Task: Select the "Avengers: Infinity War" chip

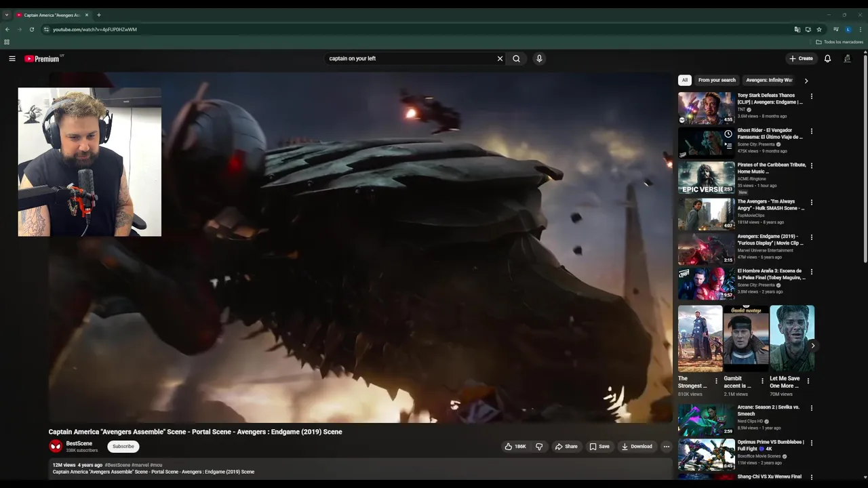Action: click(x=769, y=80)
